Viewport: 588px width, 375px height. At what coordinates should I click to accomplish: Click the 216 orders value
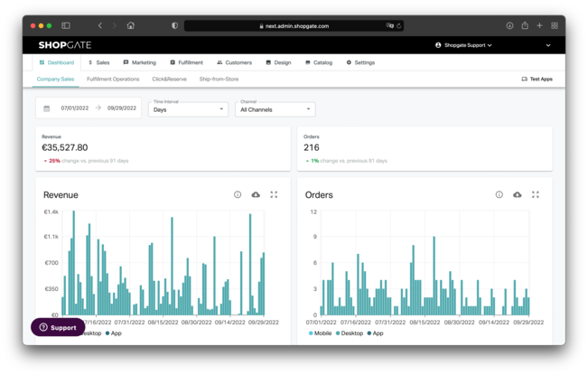tap(312, 147)
